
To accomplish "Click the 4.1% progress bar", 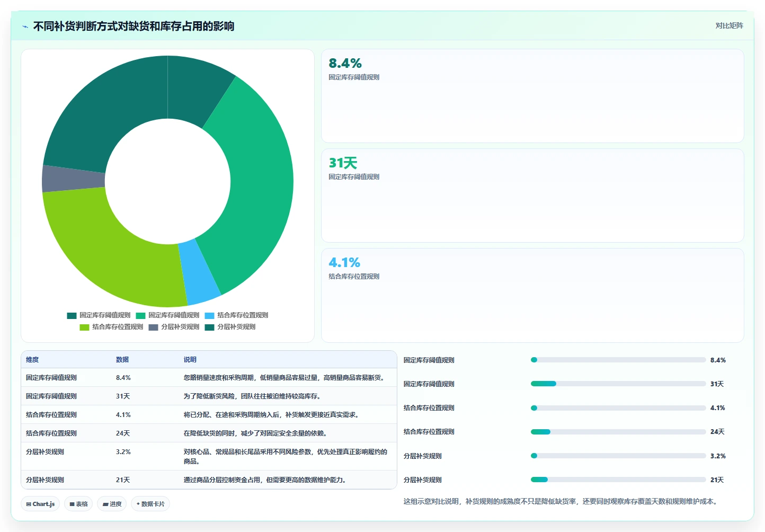I will click(618, 408).
